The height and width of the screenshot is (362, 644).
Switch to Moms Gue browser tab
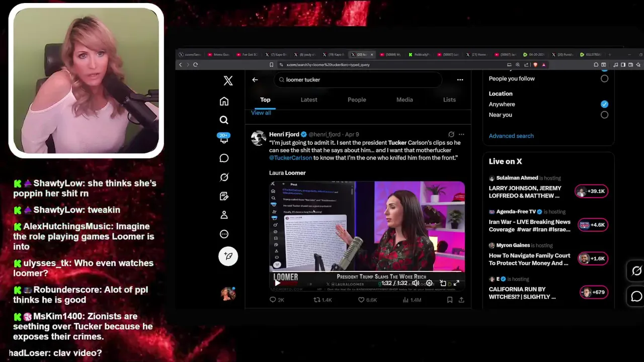[x=219, y=54]
